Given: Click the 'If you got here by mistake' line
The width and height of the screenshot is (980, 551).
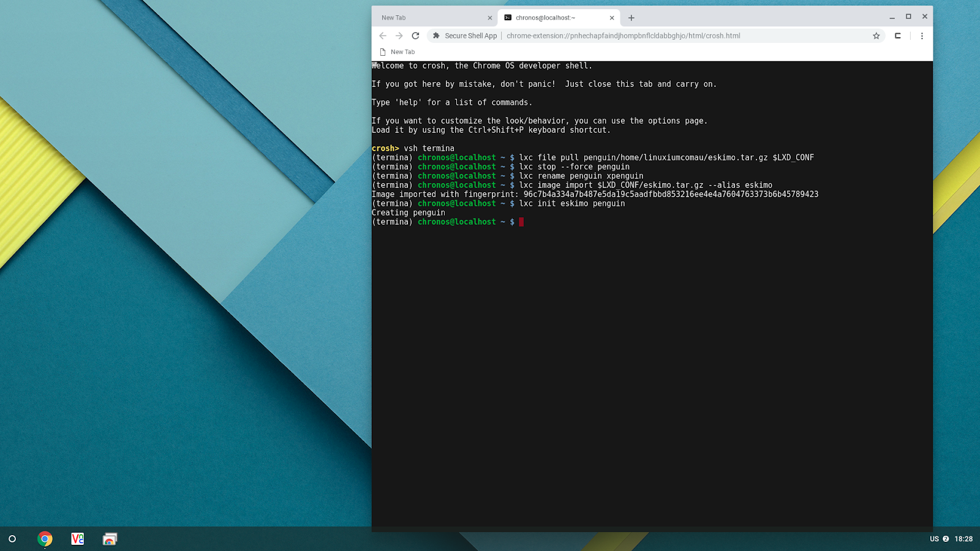Looking at the screenshot, I should (544, 84).
